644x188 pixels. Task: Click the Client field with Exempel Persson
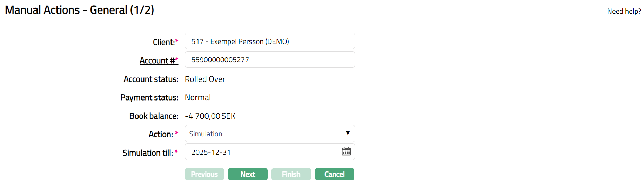pyautogui.click(x=269, y=41)
